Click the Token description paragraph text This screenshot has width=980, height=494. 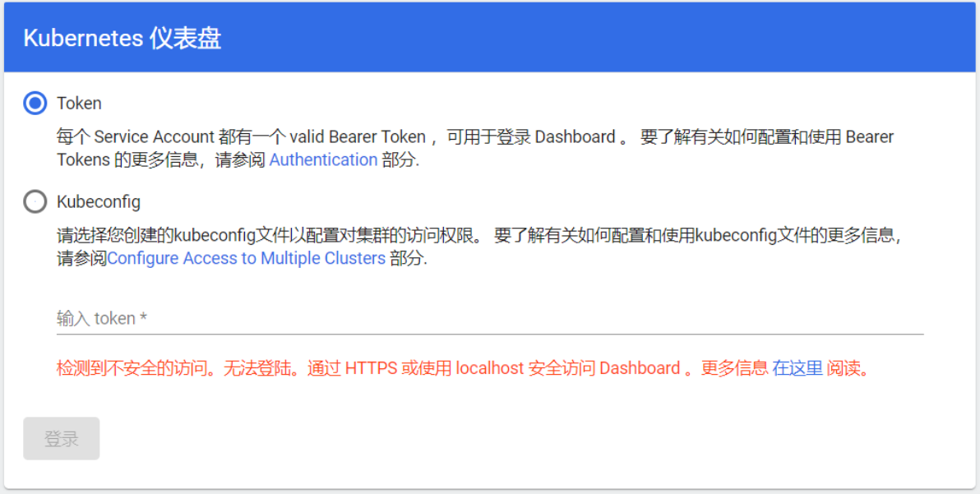475,149
